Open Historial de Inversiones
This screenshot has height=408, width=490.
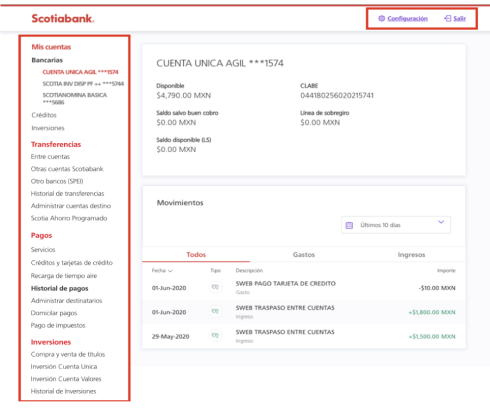point(63,391)
